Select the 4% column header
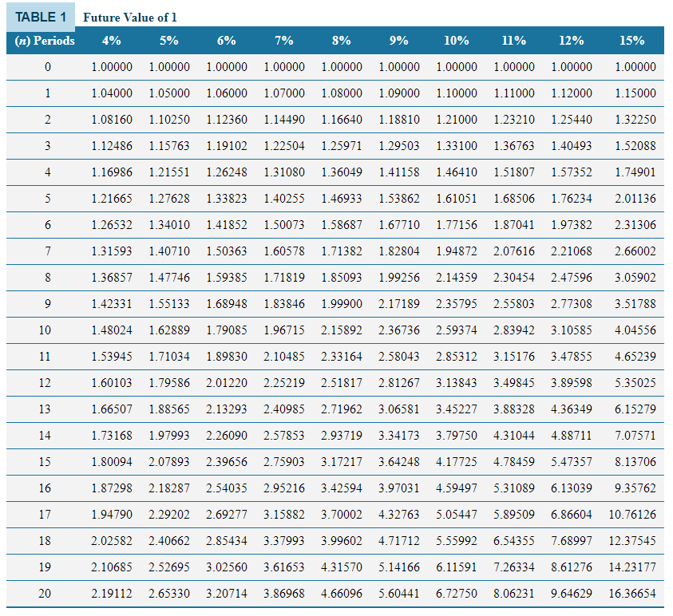Screen dimensions: 673x616 click(x=112, y=40)
